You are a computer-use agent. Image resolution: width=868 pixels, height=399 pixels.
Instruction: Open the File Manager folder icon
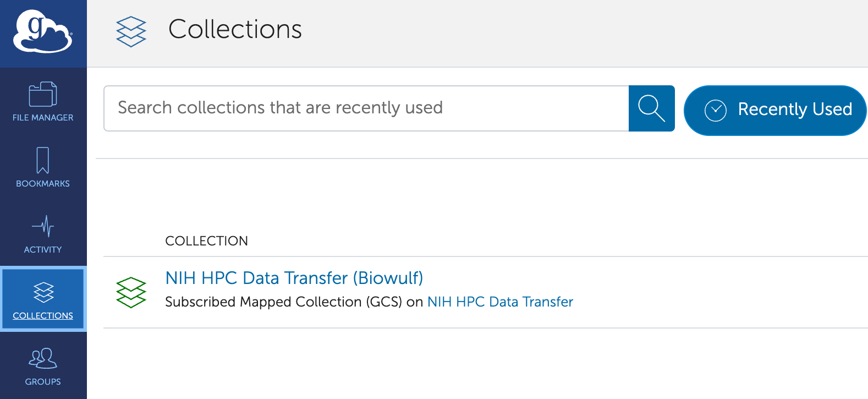point(43,94)
